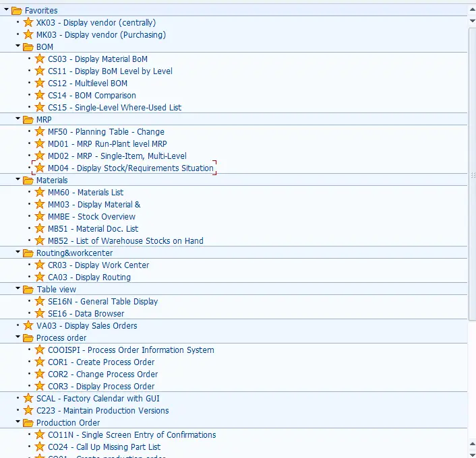Collapse the Process order folder arrow
This screenshot has width=476, height=458.
(x=18, y=337)
